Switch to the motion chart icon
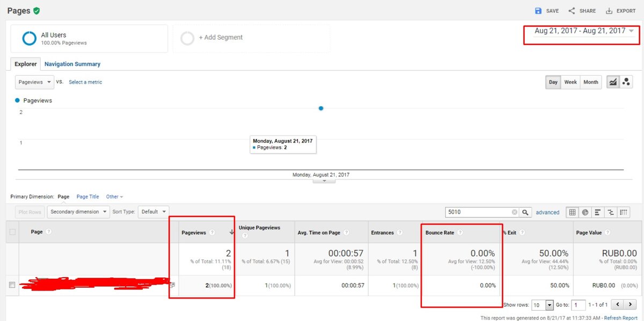644x321 pixels. (x=626, y=82)
